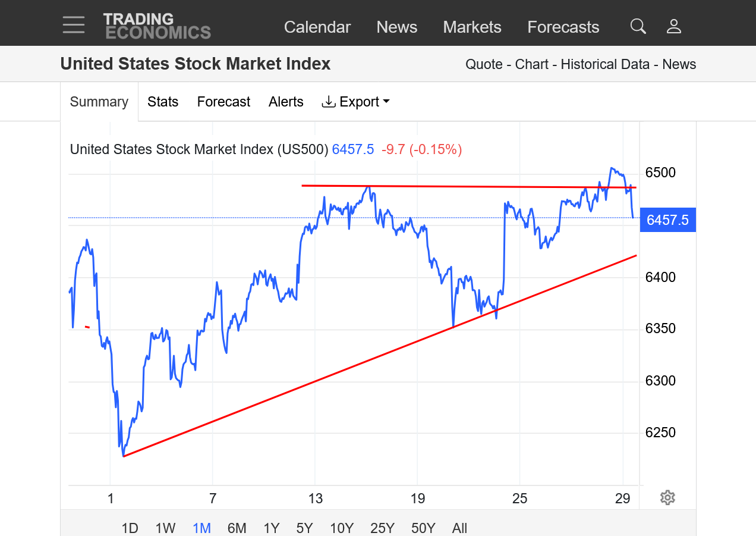The width and height of the screenshot is (756, 536).
Task: Open the Forecasts menu item
Action: [563, 27]
